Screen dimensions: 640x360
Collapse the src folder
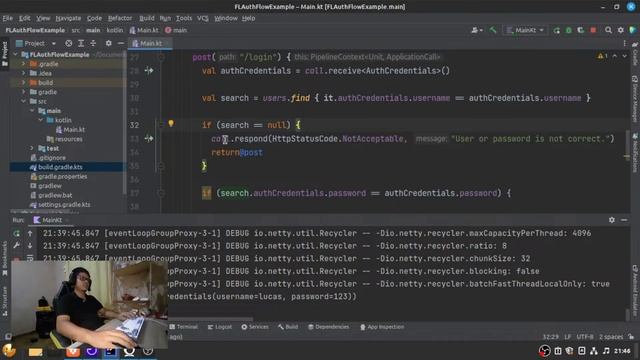coord(24,101)
